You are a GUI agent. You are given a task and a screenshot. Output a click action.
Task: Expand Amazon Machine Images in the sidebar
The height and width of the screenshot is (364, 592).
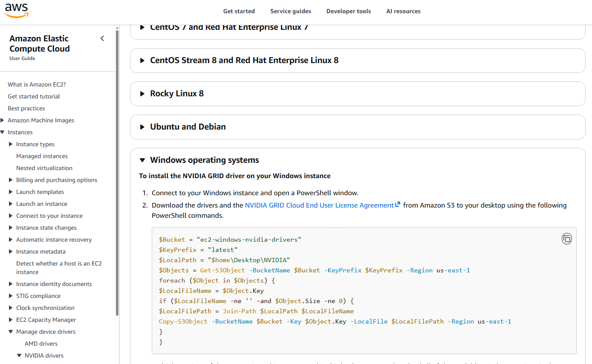3,121
